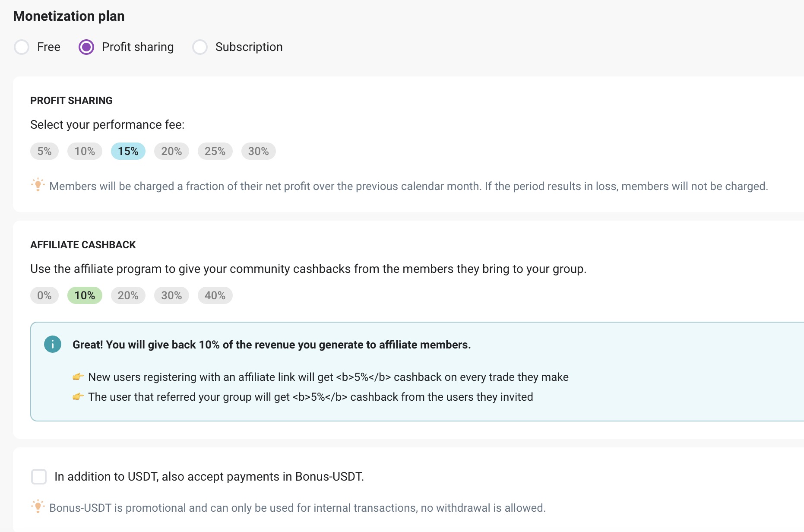Image resolution: width=804 pixels, height=532 pixels.
Task: Choose the Subscription plan radio button
Action: tap(200, 47)
